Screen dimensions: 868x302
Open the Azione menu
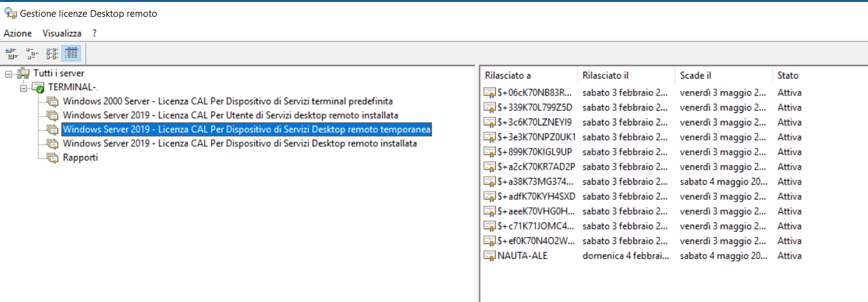coord(17,33)
